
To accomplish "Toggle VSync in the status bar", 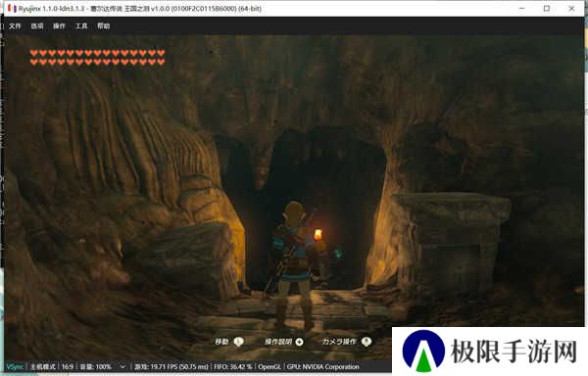I will (x=15, y=366).
